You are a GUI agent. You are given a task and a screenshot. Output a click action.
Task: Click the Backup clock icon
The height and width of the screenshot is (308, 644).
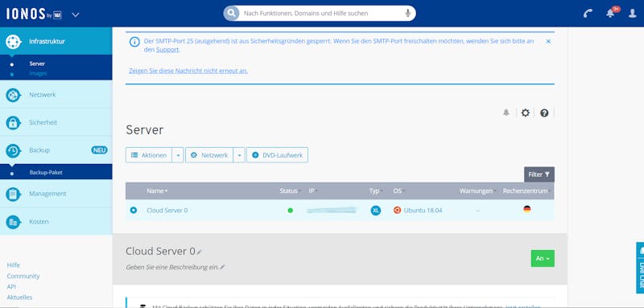click(13, 150)
